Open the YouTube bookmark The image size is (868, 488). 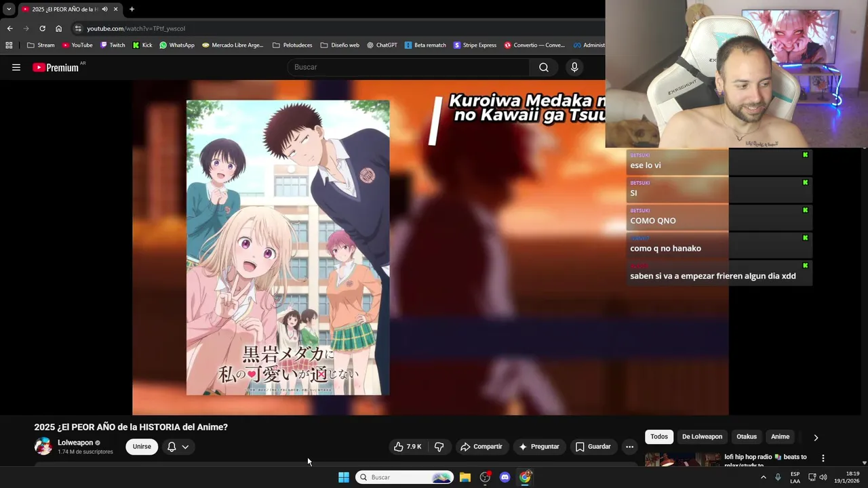(x=77, y=45)
